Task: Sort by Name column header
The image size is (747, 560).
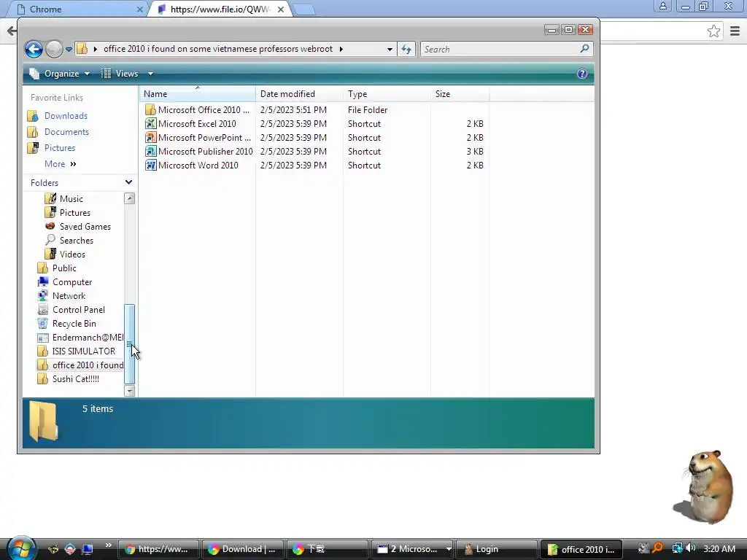Action: [x=198, y=94]
